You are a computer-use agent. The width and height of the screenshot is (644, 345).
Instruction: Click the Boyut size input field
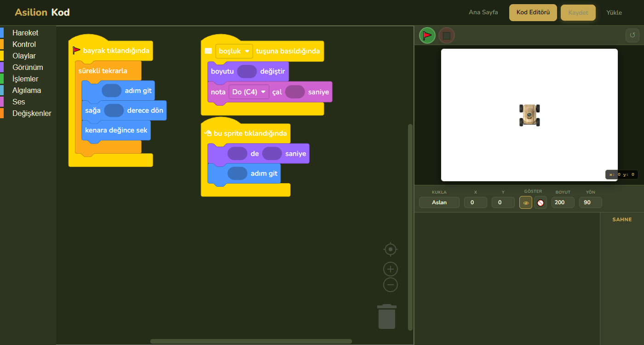(x=563, y=202)
